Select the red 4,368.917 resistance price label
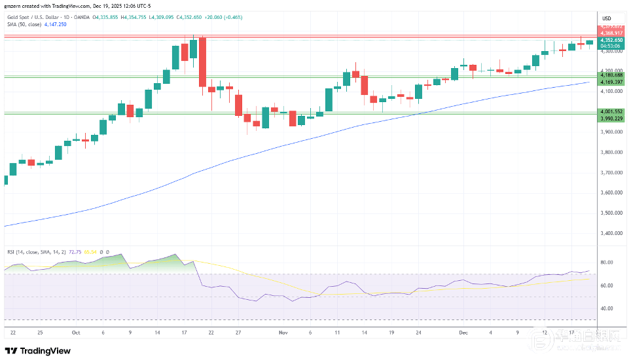The height and width of the screenshot is (364, 631). [611, 33]
